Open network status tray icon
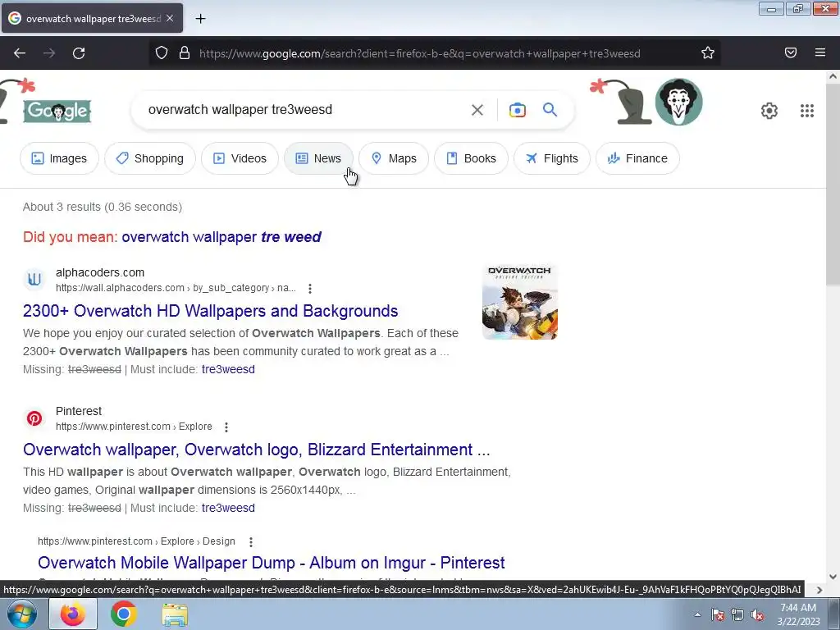 [737, 614]
